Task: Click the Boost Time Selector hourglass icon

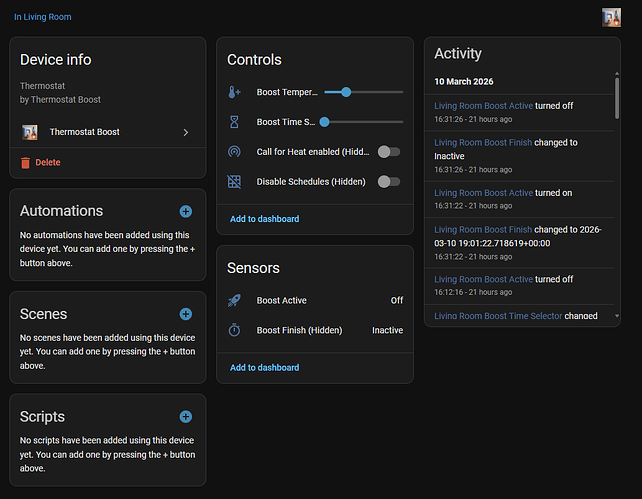Action: [234, 122]
